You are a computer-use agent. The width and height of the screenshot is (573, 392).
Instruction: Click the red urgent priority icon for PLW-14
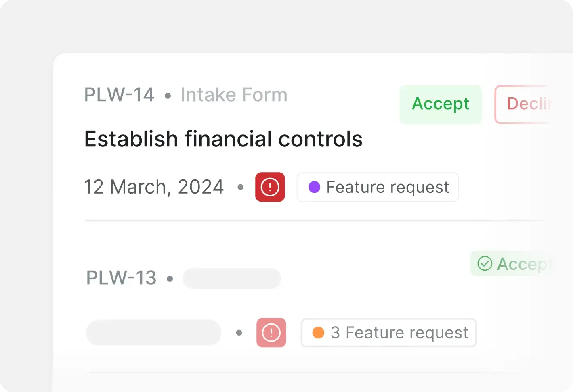pyautogui.click(x=270, y=187)
